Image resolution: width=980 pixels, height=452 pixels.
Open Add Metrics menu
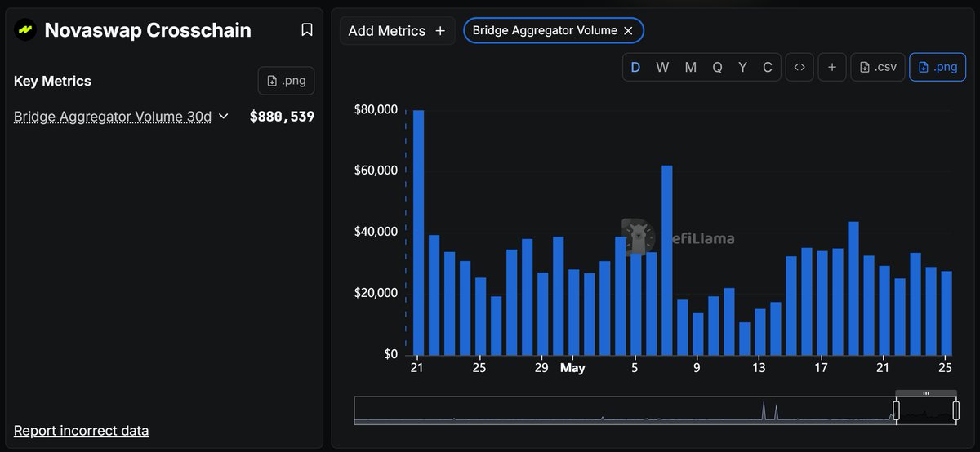click(397, 30)
